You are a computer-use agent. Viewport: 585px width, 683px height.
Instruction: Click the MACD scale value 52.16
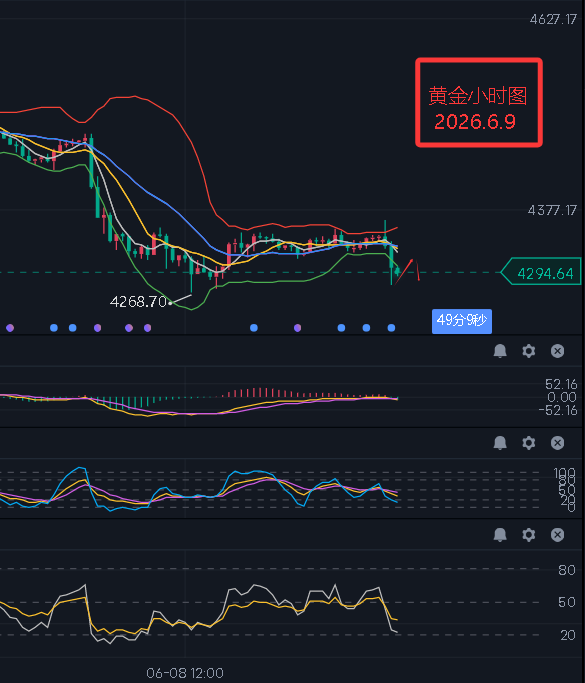561,384
